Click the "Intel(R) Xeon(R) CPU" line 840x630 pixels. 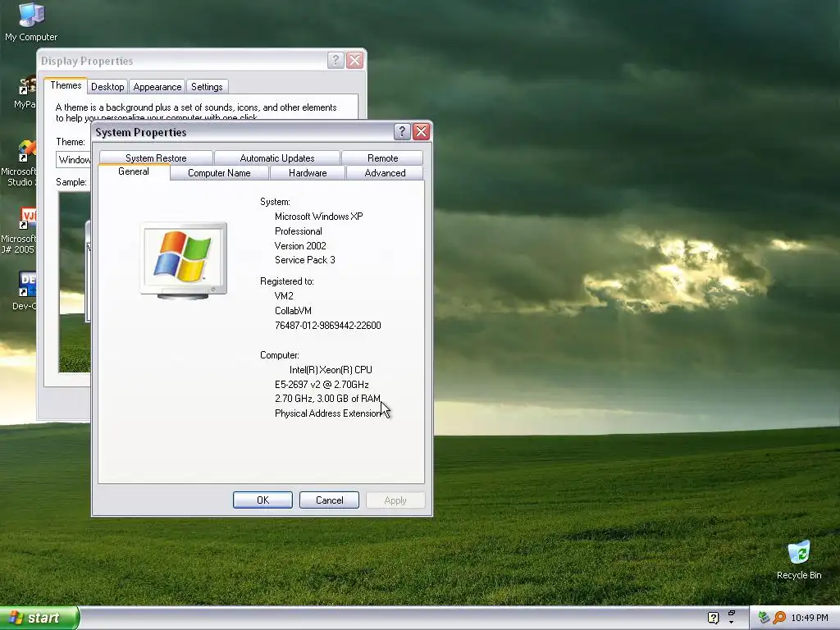pyautogui.click(x=331, y=370)
